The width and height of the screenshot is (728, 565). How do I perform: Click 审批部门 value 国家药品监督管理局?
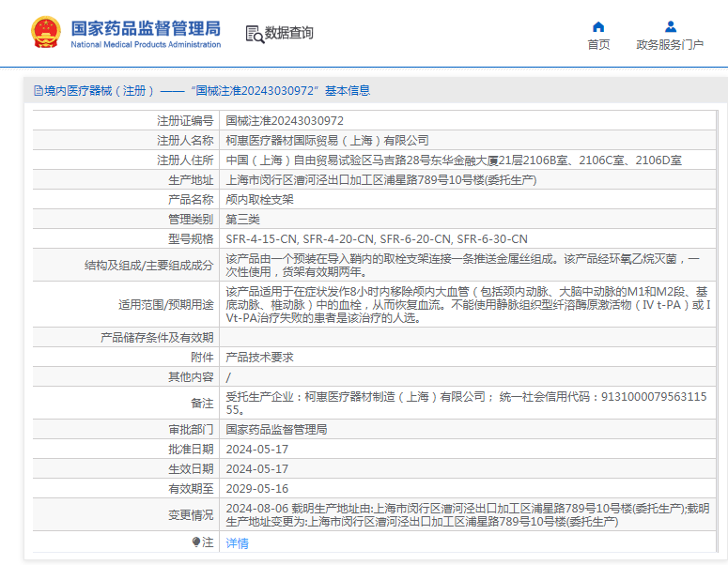pyautogui.click(x=276, y=430)
